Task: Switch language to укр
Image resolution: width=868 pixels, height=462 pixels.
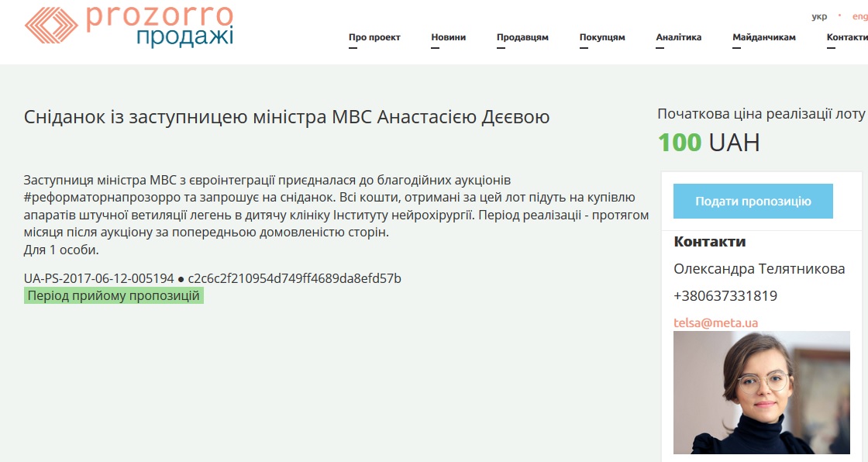Action: coord(819,16)
